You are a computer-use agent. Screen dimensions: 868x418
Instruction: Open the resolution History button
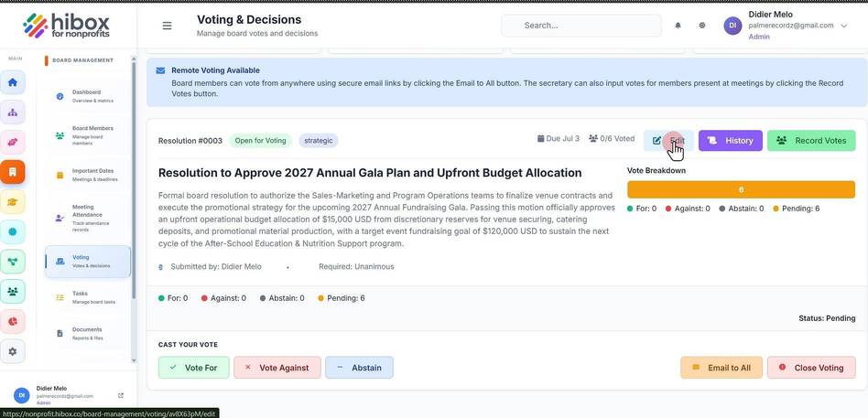(730, 141)
